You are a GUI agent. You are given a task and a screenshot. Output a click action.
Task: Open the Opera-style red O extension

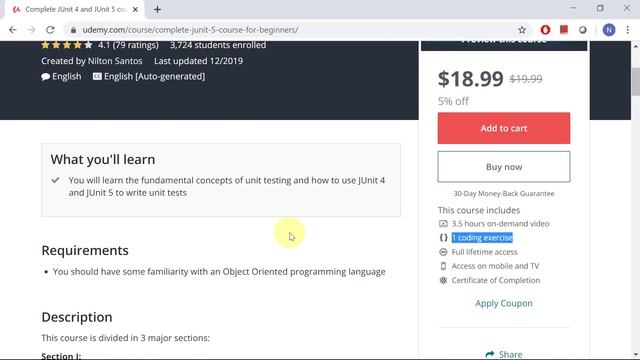[x=545, y=30]
